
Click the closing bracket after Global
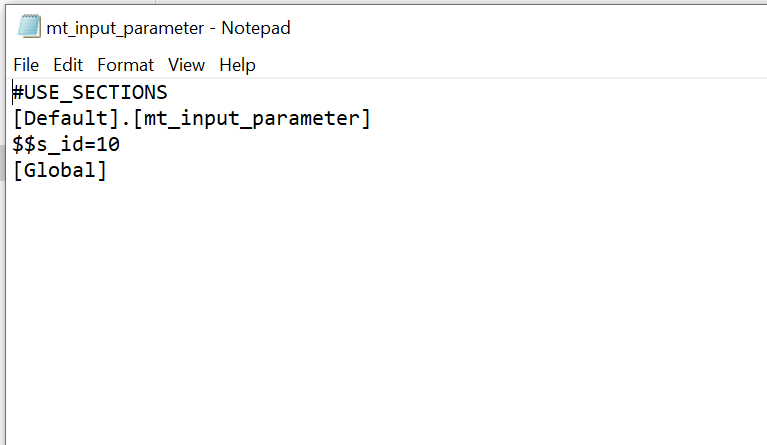(102, 170)
